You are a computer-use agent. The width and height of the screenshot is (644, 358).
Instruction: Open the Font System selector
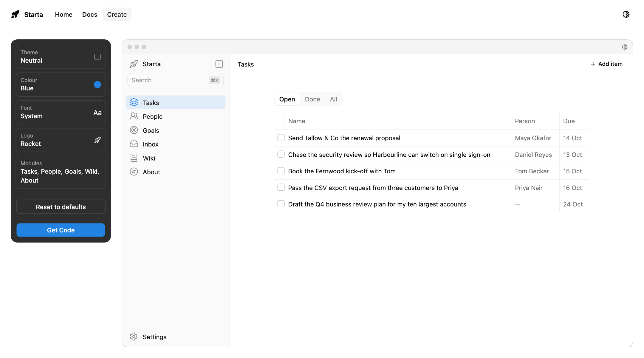pos(61,112)
